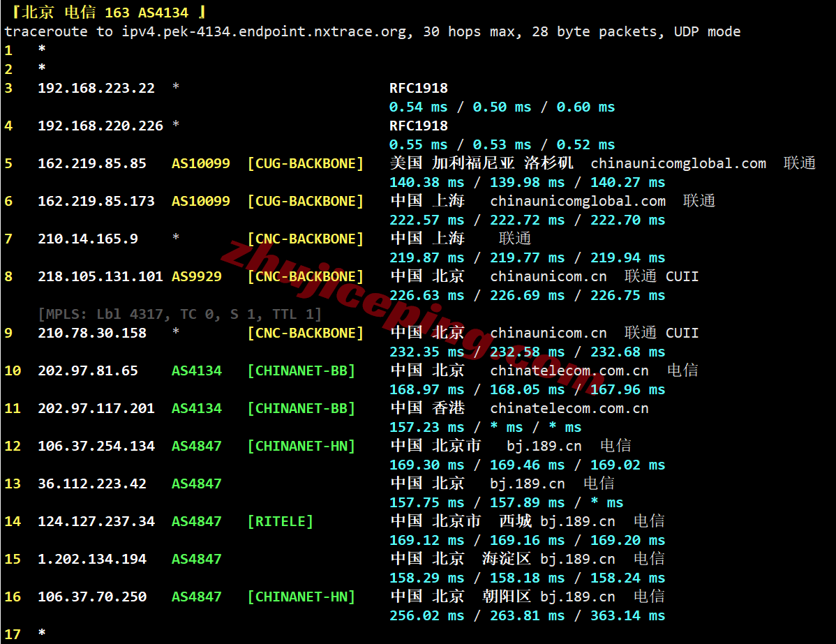
Task: Click IP 124.127.237.34 on hop 14
Action: [x=96, y=521]
